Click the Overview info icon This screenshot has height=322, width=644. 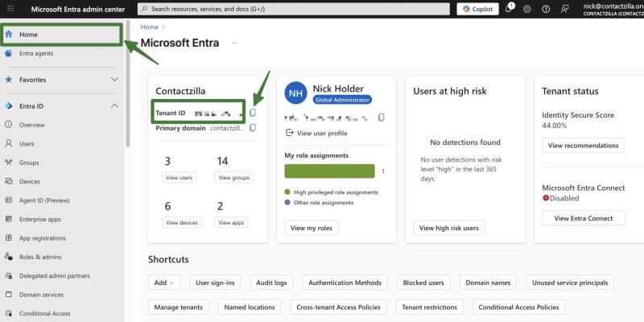pyautogui.click(x=9, y=125)
